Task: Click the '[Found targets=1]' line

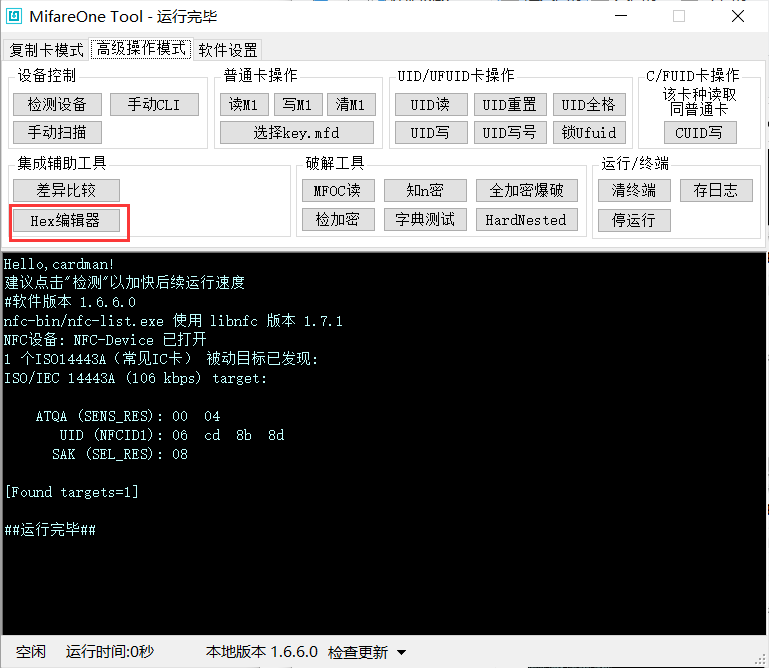Action: (x=72, y=492)
